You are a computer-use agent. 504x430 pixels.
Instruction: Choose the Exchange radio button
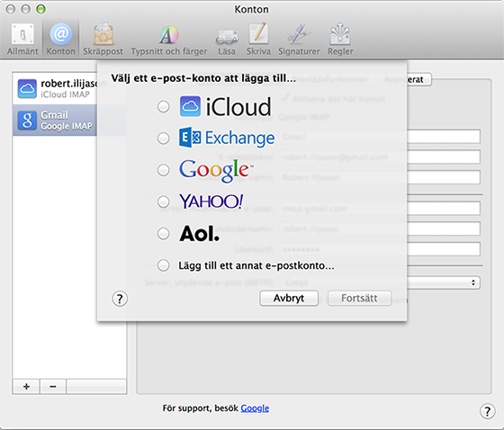click(163, 139)
